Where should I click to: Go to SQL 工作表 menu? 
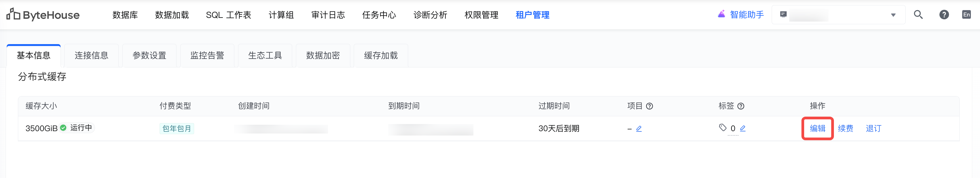pos(229,15)
